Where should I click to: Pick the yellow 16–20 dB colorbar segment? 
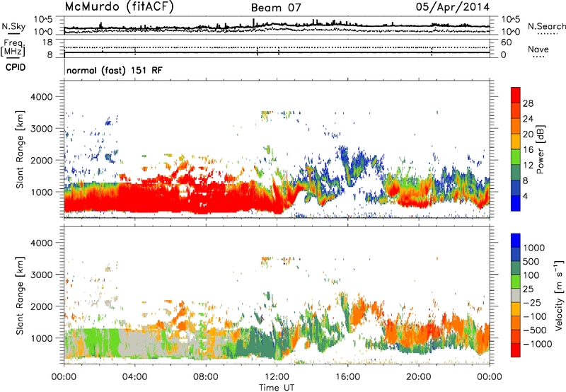click(516, 142)
